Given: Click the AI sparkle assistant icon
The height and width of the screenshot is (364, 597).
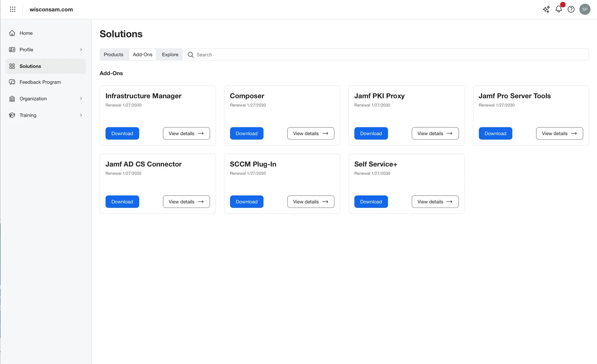Looking at the screenshot, I should [546, 9].
